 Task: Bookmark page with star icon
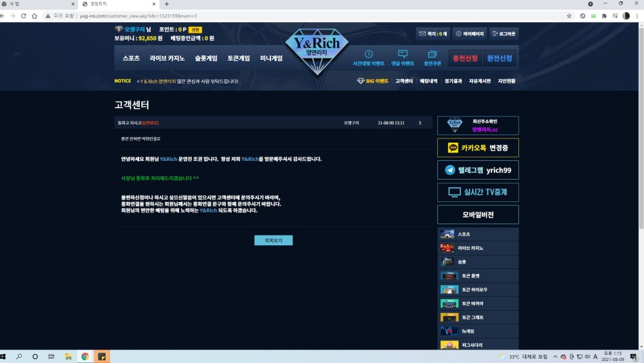pyautogui.click(x=569, y=16)
